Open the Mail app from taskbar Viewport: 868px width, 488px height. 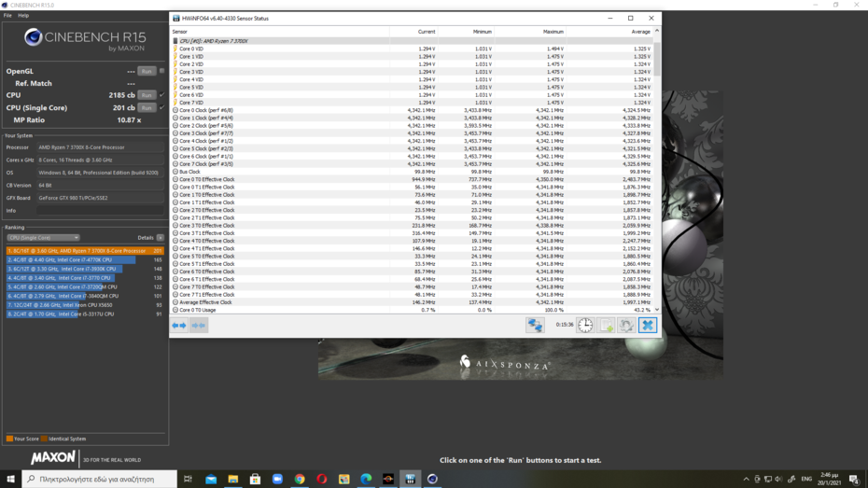(211, 480)
